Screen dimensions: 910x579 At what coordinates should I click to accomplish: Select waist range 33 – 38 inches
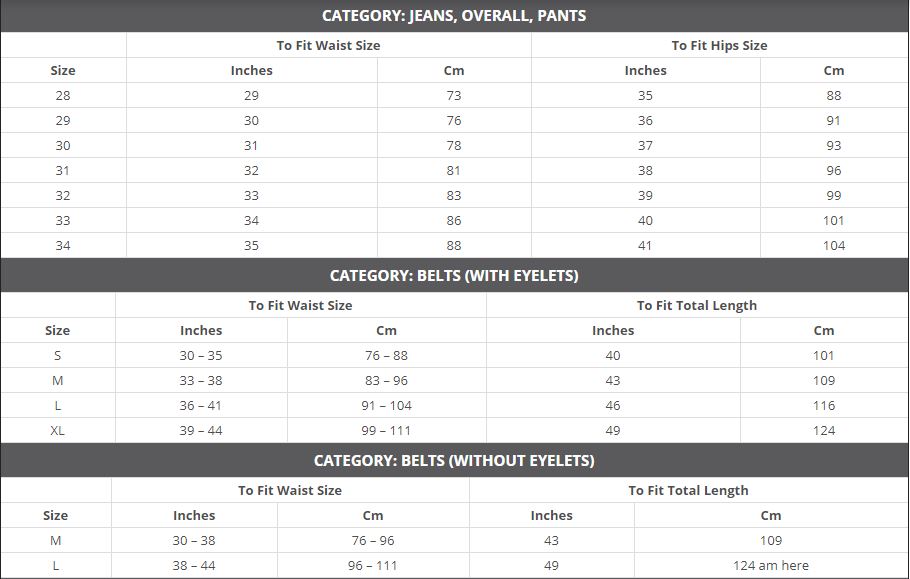tap(201, 381)
